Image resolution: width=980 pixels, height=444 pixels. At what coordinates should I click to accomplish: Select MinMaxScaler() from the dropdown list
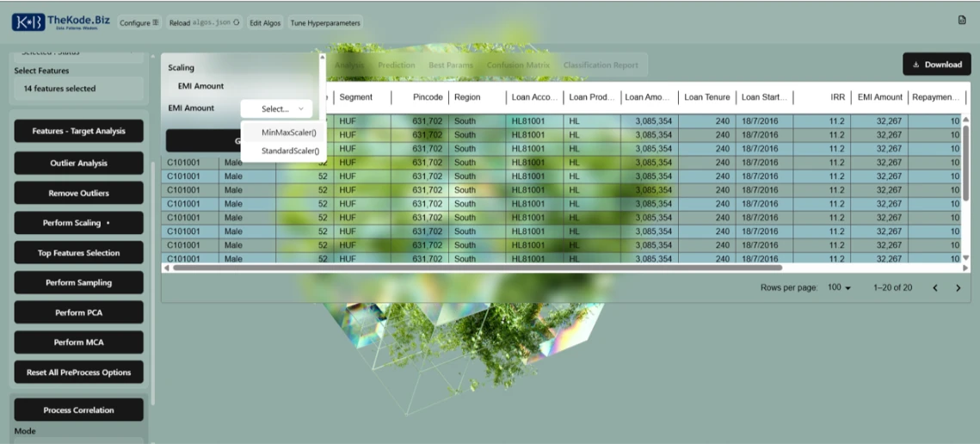click(x=288, y=133)
